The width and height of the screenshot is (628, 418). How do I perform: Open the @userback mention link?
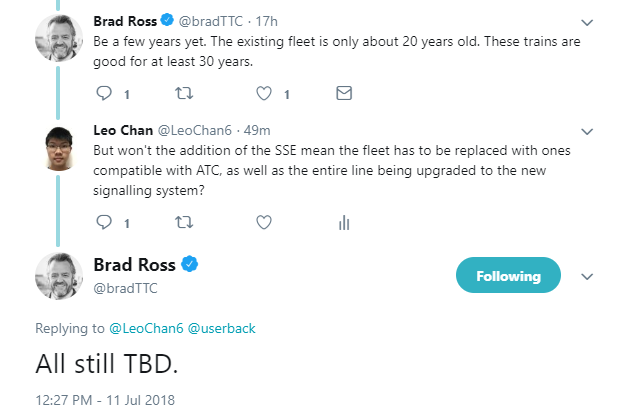click(x=216, y=328)
